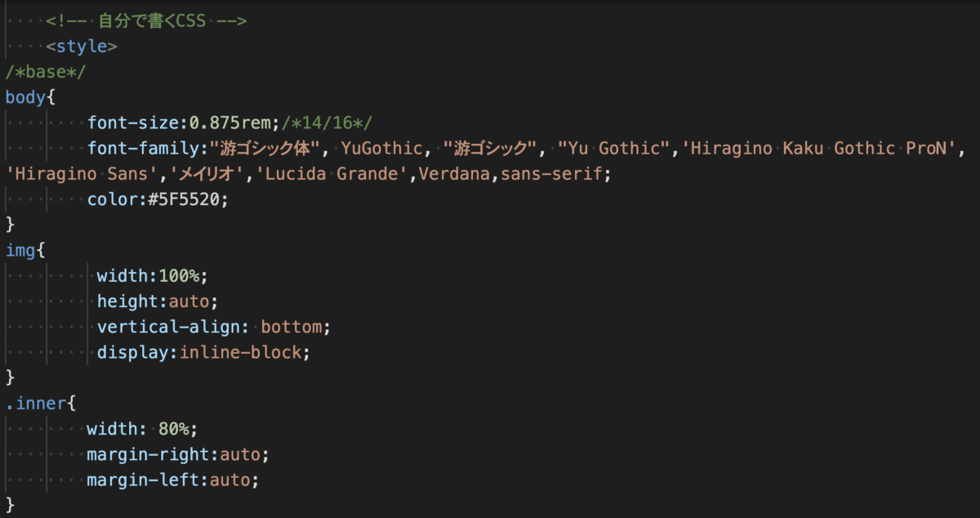Click the font-size property name
The image size is (980, 518).
click(x=134, y=123)
